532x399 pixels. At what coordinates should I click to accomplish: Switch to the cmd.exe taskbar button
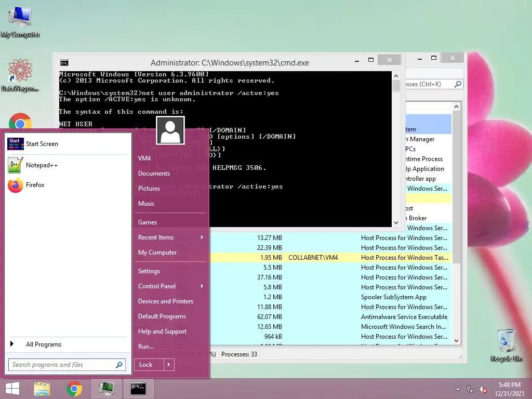[138, 389]
